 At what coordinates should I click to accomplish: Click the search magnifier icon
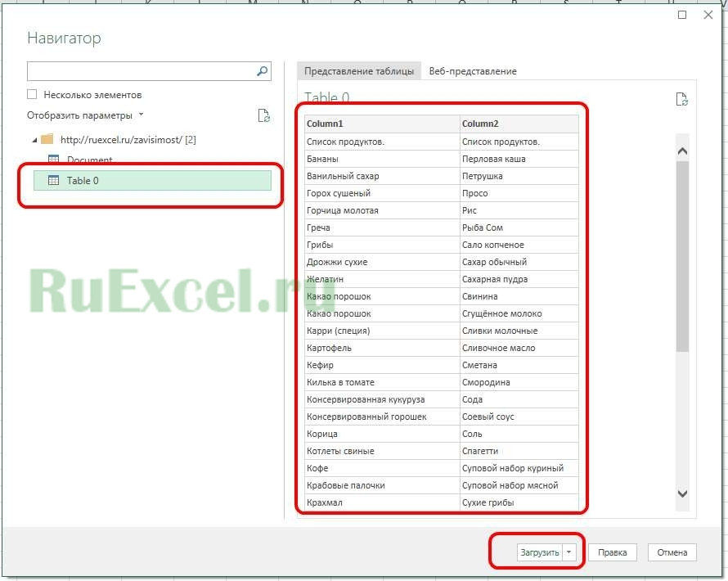click(x=262, y=71)
